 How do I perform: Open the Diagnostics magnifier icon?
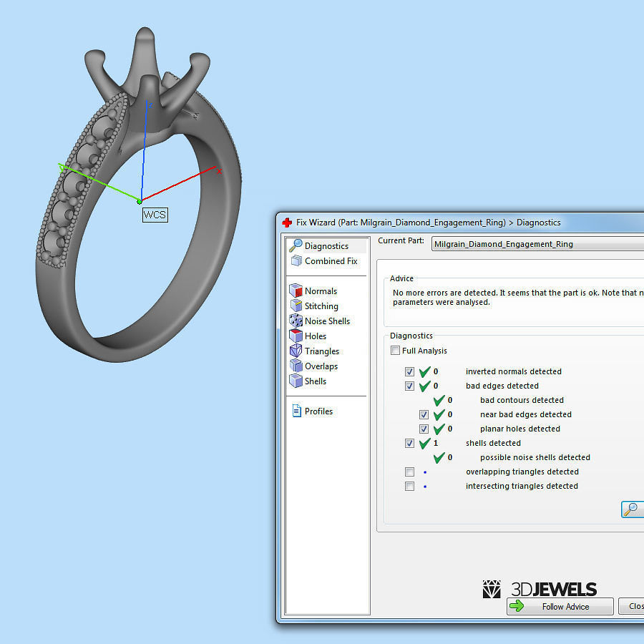(296, 245)
